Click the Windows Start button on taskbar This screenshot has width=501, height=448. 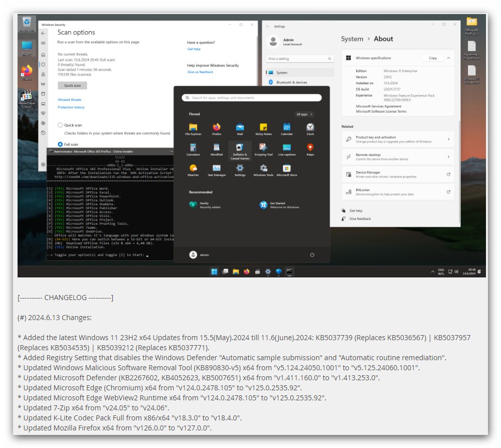click(214, 271)
